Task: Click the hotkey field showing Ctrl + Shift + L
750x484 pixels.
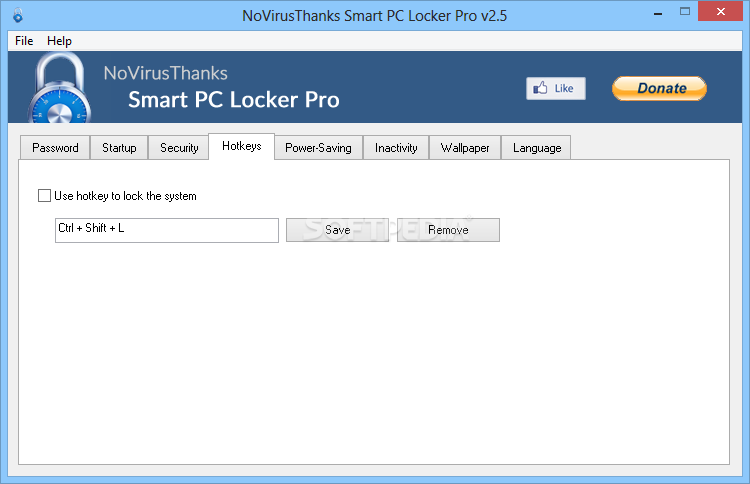Action: coord(167,231)
